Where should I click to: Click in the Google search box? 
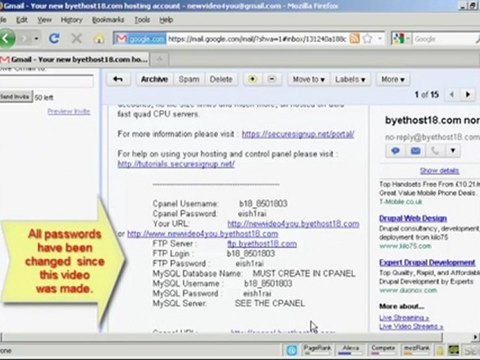coord(443,39)
